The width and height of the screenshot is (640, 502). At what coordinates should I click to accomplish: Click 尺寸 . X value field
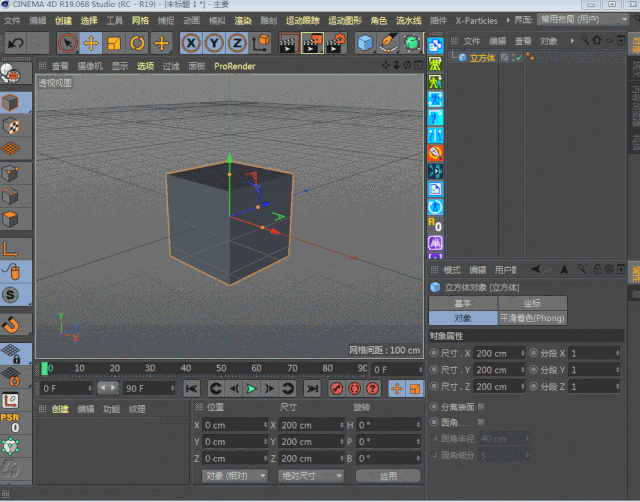coord(498,353)
